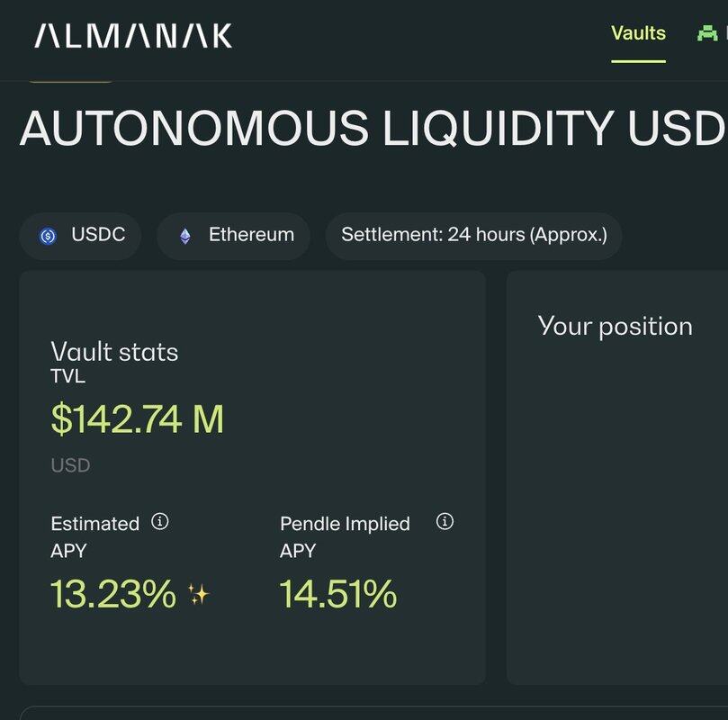Click the green pixel-art icon in navbar
728x720 pixels.
pyautogui.click(x=708, y=33)
